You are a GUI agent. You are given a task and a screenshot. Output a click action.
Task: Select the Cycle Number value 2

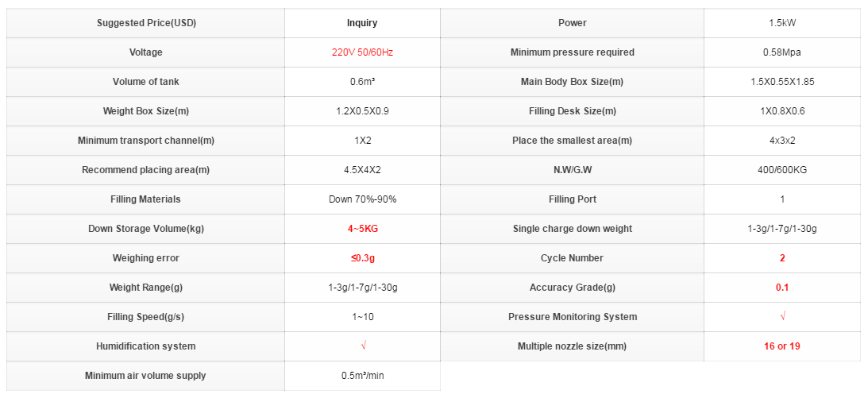pos(782,258)
